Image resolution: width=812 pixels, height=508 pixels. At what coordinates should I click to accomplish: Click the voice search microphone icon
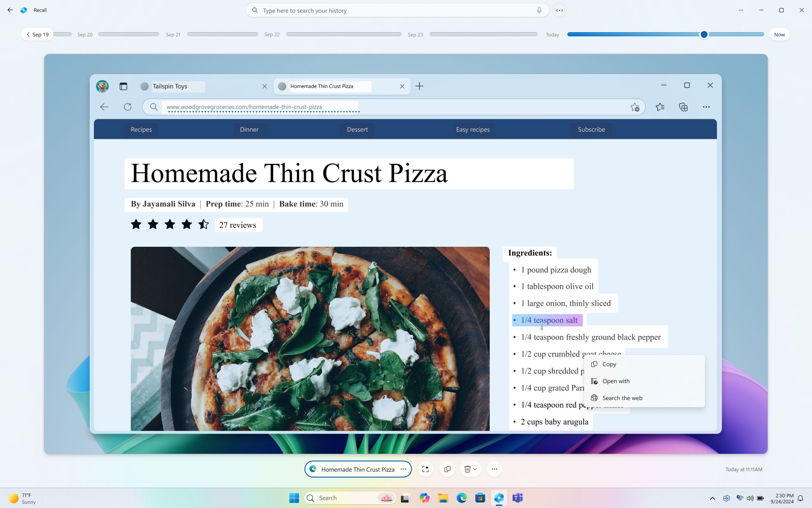point(538,10)
